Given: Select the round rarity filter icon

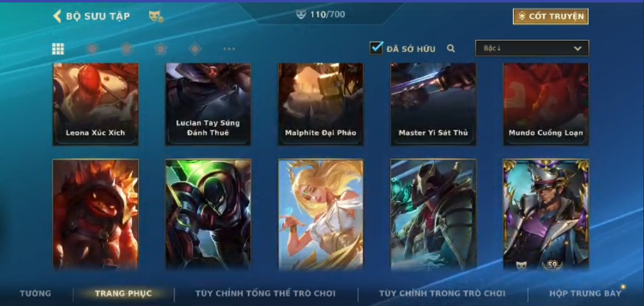Looking at the screenshot, I should (x=92, y=49).
